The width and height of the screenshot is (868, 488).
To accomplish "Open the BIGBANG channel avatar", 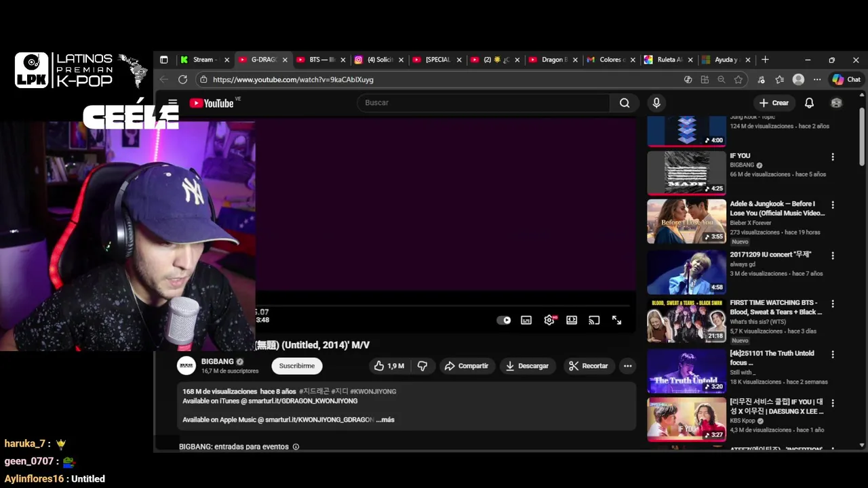I will 186,366.
